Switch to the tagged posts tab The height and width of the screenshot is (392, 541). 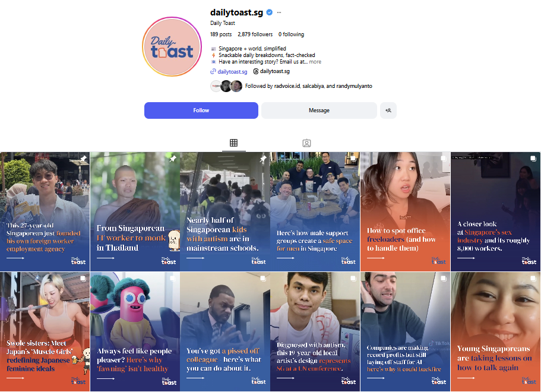(306, 143)
